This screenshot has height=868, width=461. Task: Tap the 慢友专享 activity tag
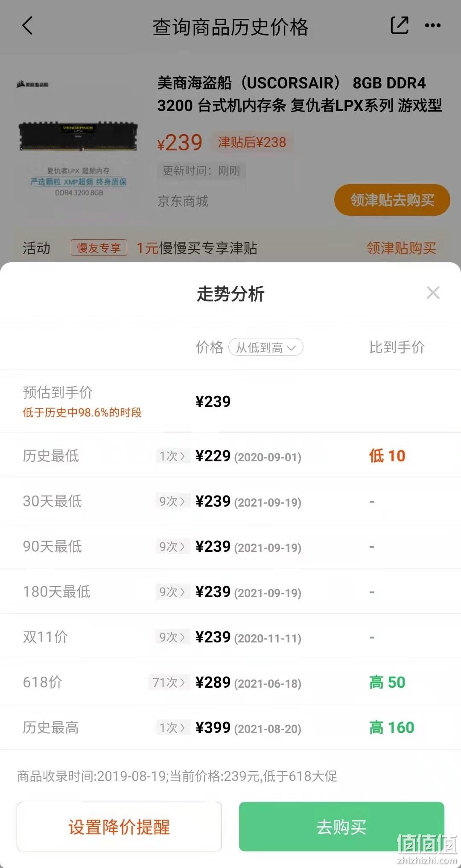[x=99, y=248]
